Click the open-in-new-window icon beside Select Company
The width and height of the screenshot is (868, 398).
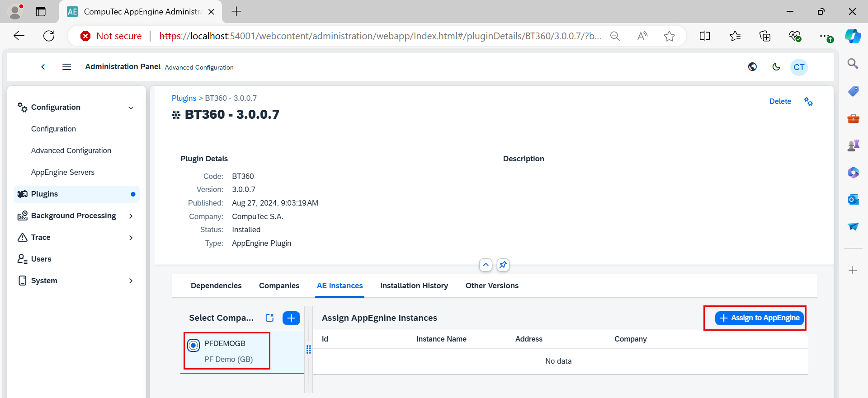pos(270,318)
